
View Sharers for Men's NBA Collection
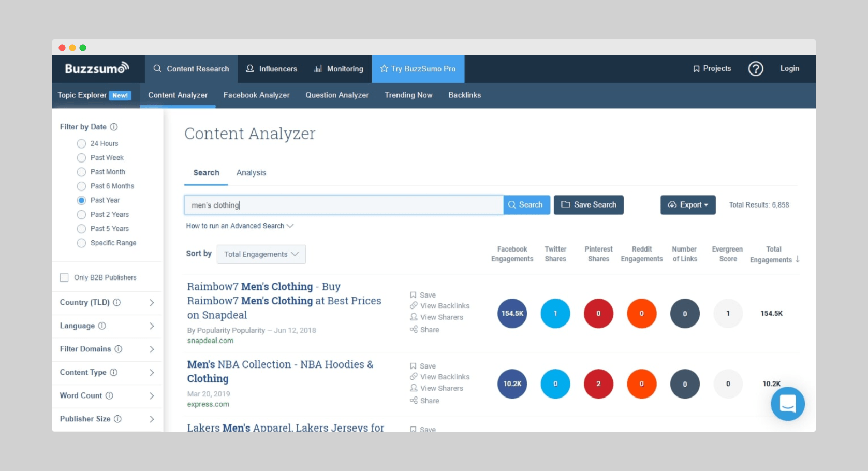point(436,388)
